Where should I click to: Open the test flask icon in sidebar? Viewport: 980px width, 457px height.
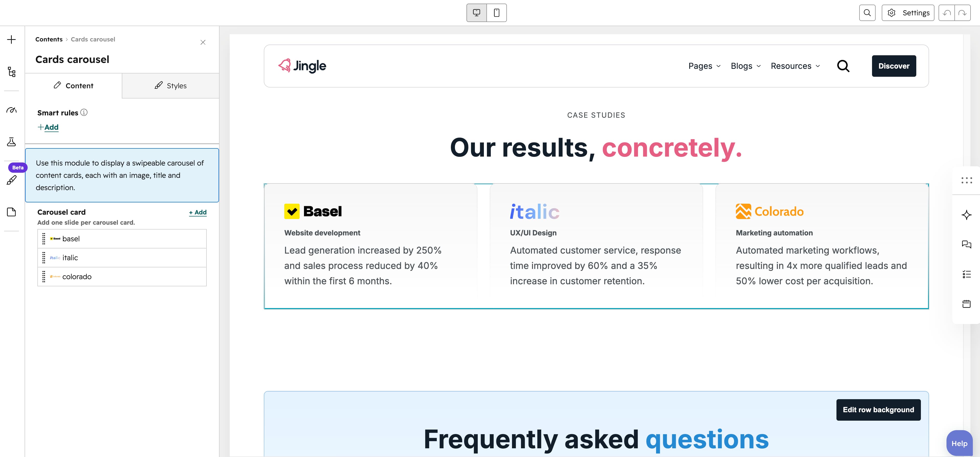(12, 142)
